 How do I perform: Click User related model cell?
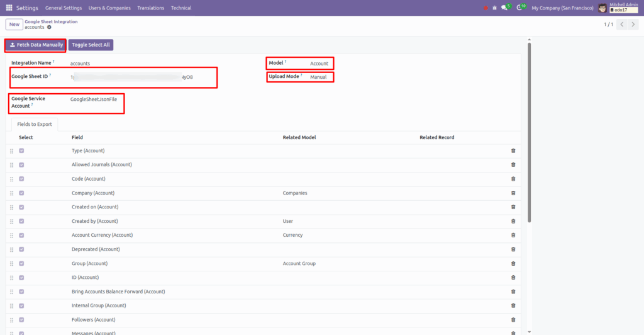(x=287, y=221)
